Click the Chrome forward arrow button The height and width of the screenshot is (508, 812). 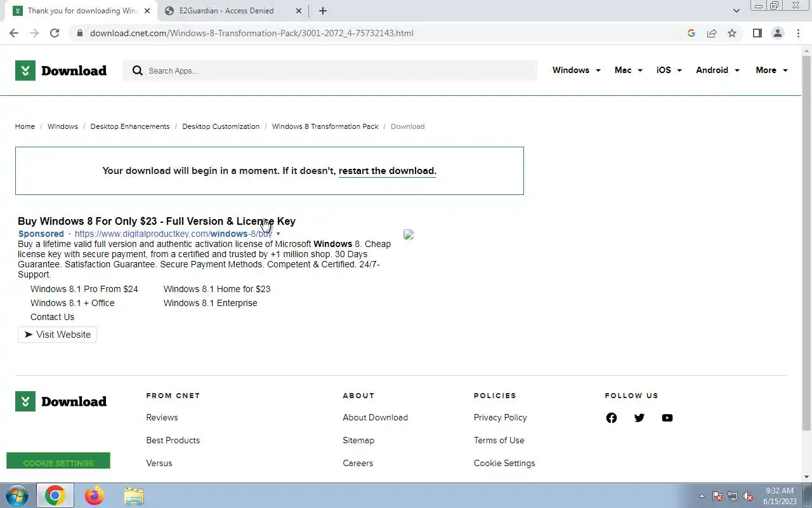pyautogui.click(x=34, y=33)
